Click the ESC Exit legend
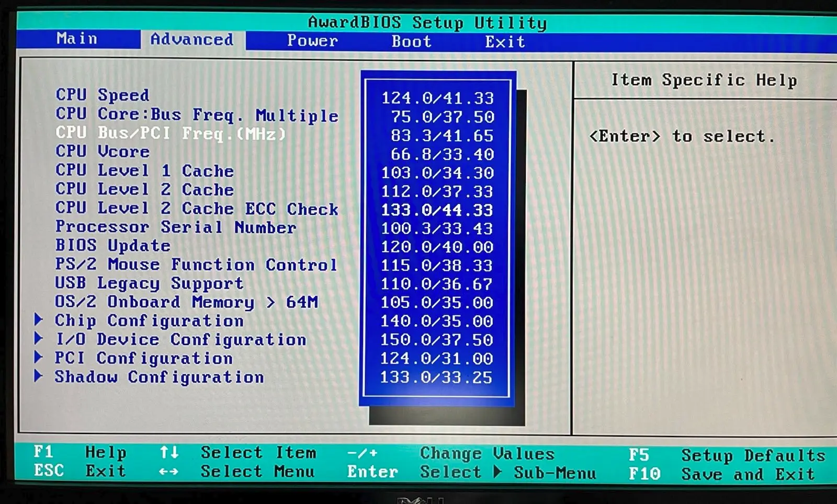837x504 pixels. [80, 471]
